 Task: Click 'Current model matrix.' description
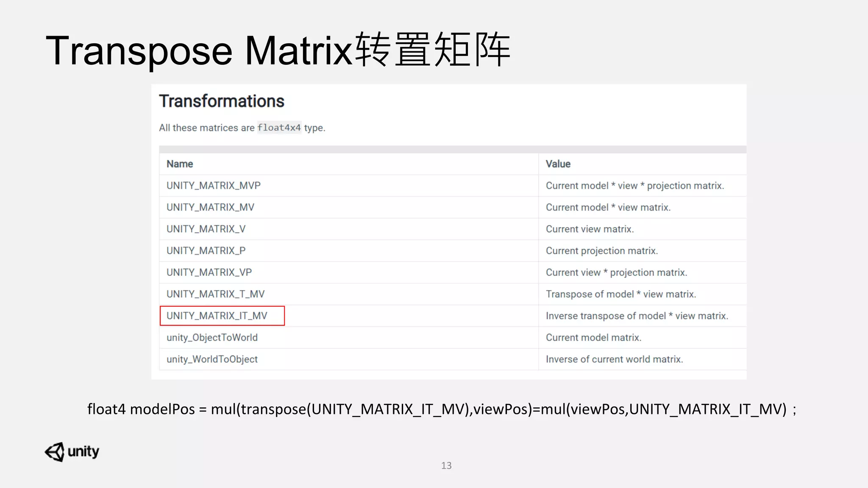click(593, 338)
